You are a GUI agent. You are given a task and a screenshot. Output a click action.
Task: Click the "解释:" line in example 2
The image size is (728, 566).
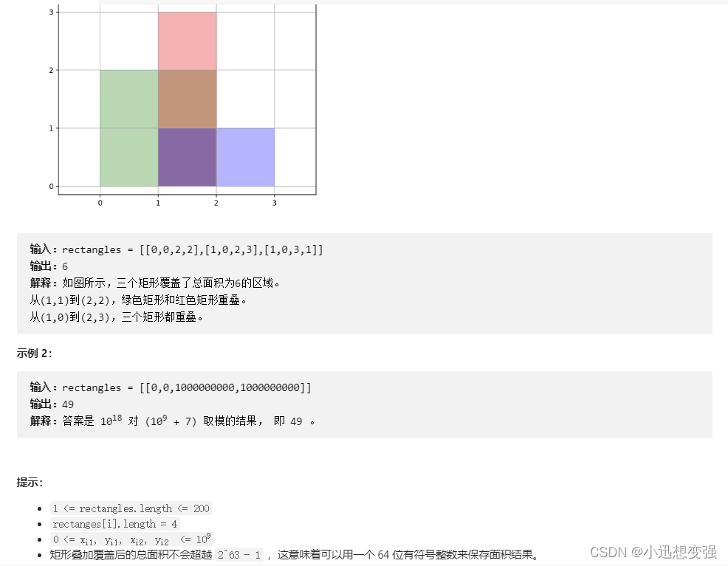(x=43, y=421)
